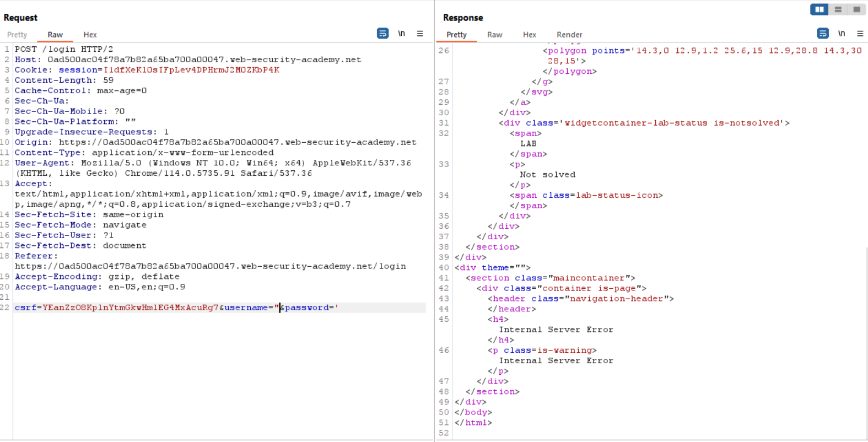Click the 'Upgrade-Insecure-Requests: 1' header
Screen dimensions: 868x442
pyautogui.click(x=91, y=132)
